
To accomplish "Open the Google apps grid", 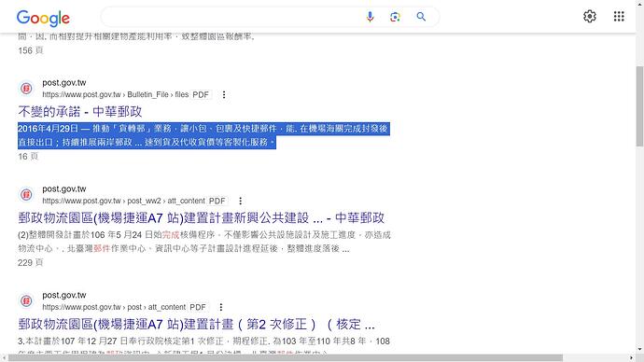I will (x=619, y=17).
